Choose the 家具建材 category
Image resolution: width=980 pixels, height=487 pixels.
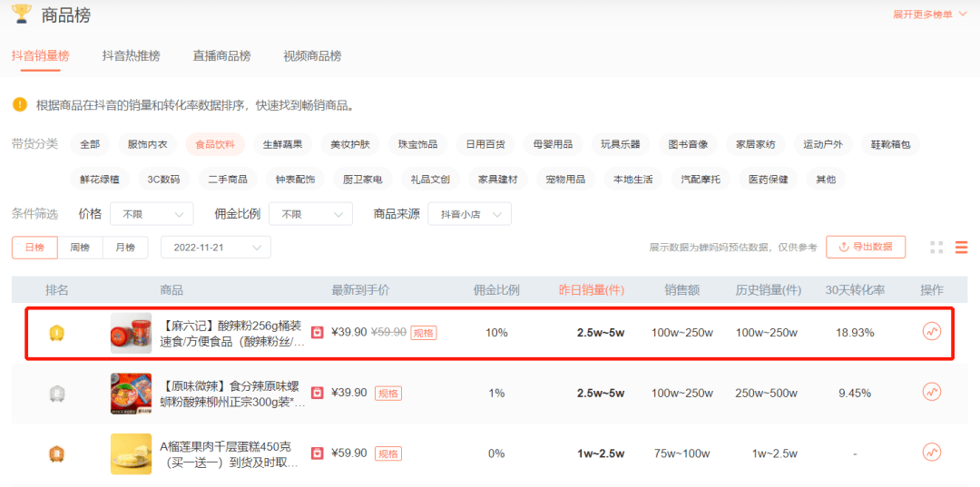pyautogui.click(x=498, y=180)
